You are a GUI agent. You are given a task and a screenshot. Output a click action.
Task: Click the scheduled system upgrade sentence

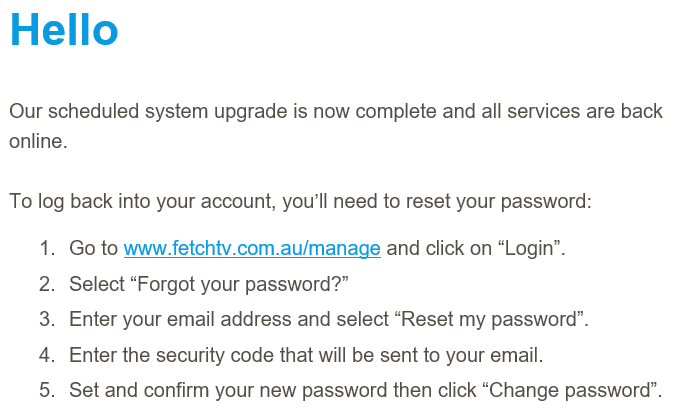336,126
